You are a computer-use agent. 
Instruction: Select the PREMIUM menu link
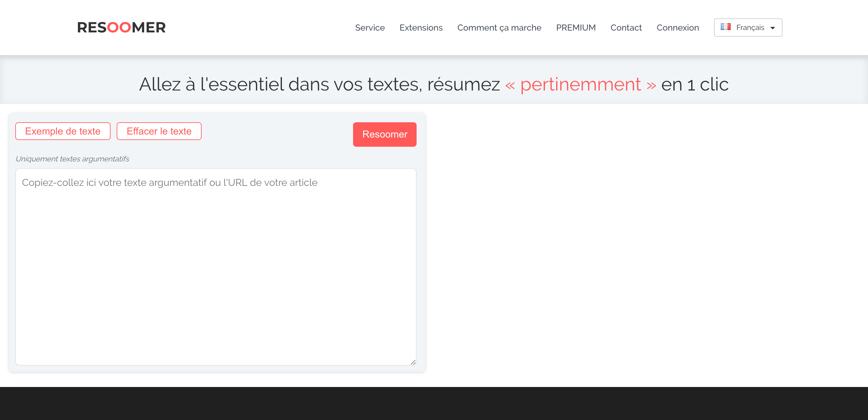575,27
